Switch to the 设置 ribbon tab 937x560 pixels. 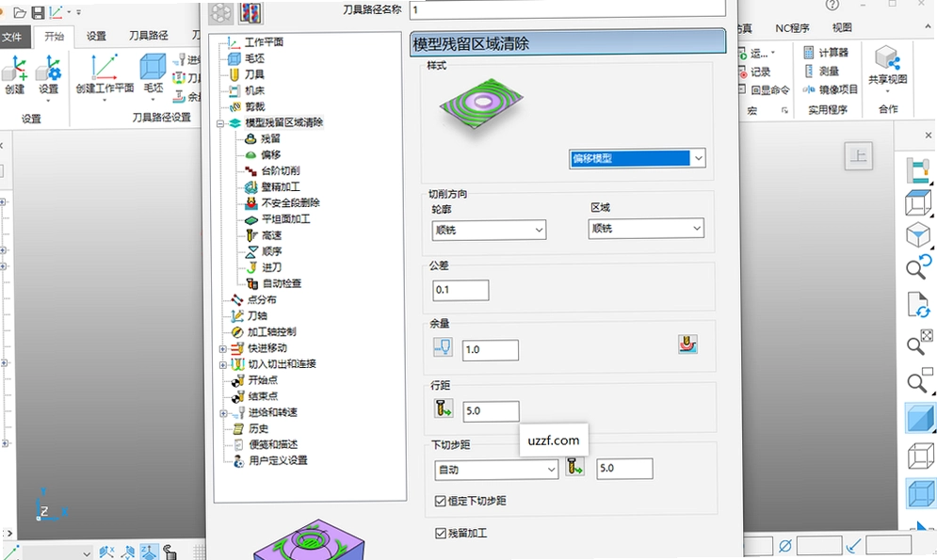(96, 36)
